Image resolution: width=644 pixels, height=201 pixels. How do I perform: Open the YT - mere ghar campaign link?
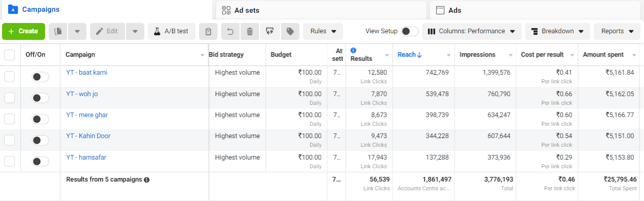click(x=87, y=115)
